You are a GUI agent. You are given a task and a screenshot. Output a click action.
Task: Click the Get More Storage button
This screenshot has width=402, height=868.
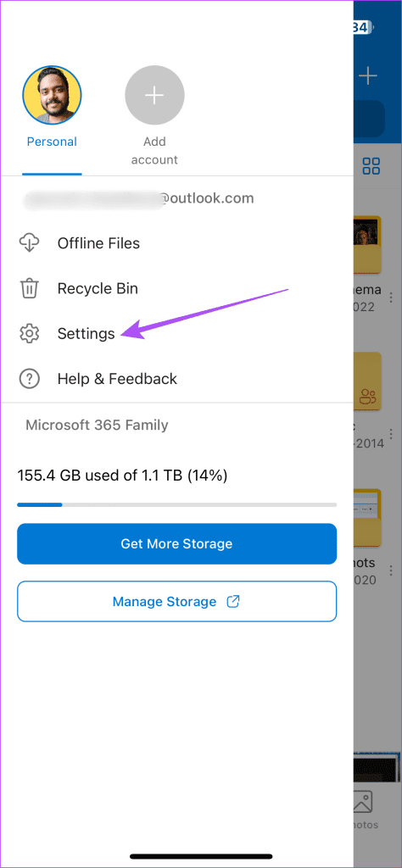(176, 543)
